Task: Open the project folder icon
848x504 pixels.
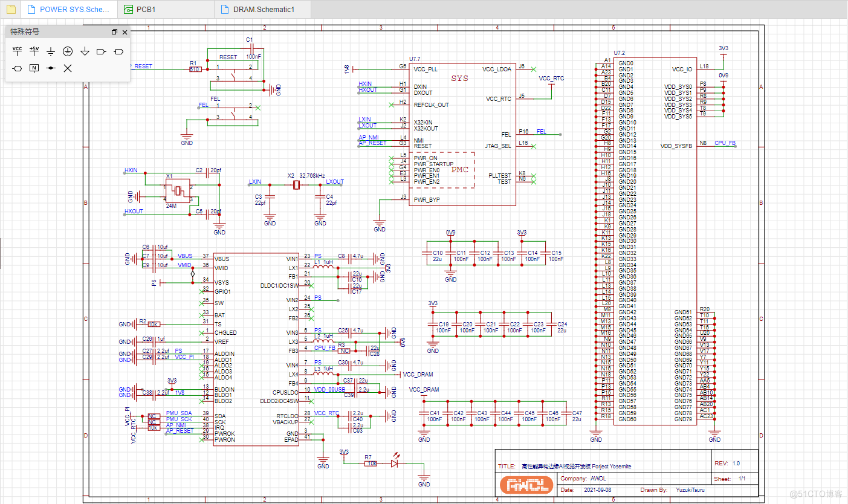Action: [11, 9]
